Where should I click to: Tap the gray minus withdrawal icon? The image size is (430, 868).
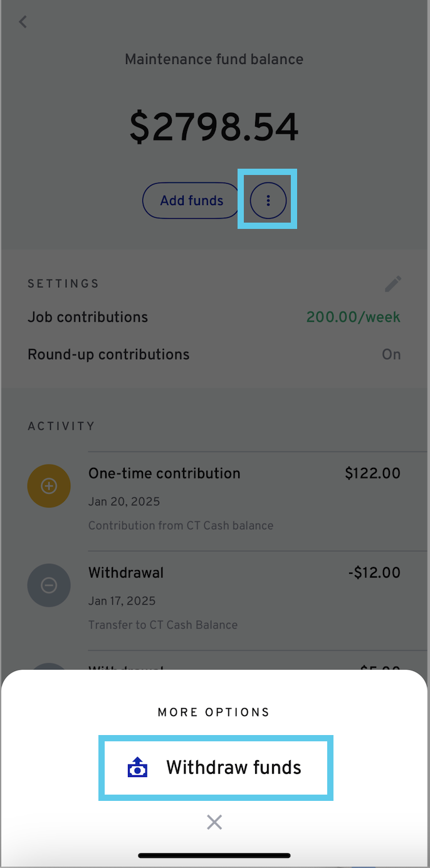tap(49, 585)
